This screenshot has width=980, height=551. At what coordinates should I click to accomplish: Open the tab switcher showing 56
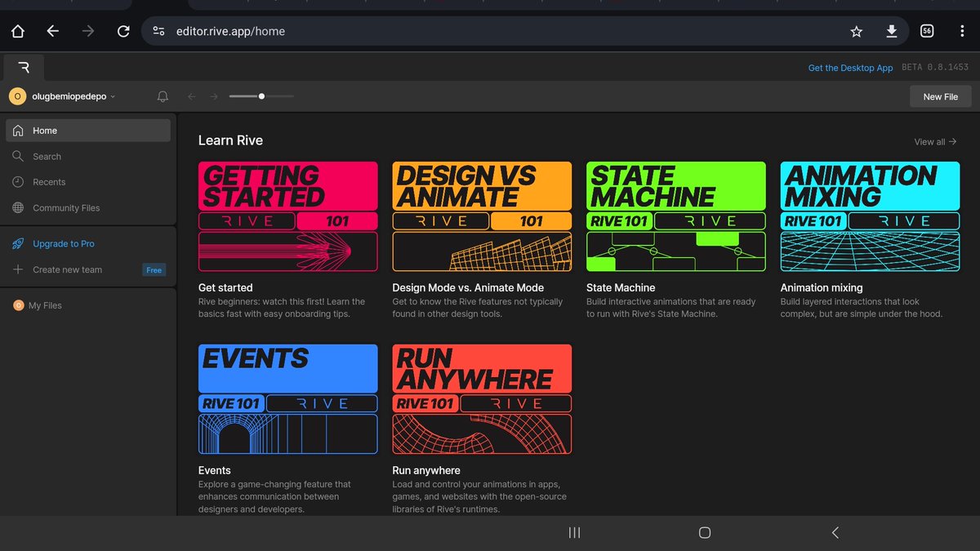pos(927,31)
